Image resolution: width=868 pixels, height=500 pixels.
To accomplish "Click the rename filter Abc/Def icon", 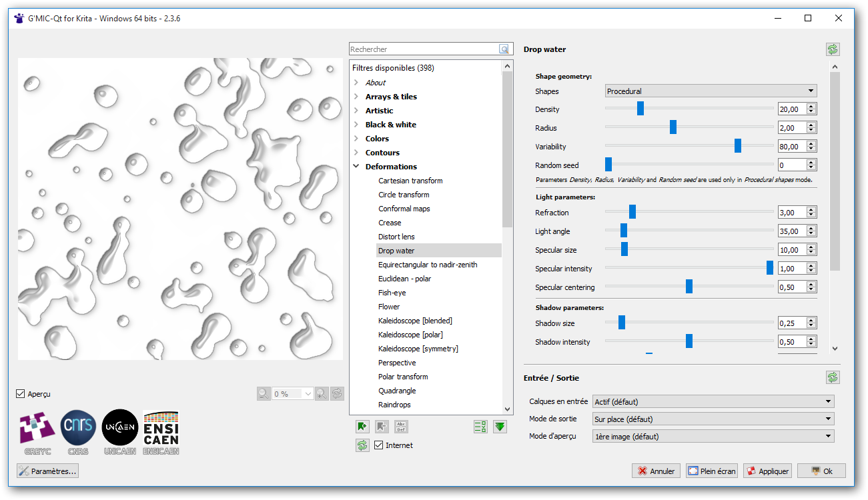I will point(401,427).
